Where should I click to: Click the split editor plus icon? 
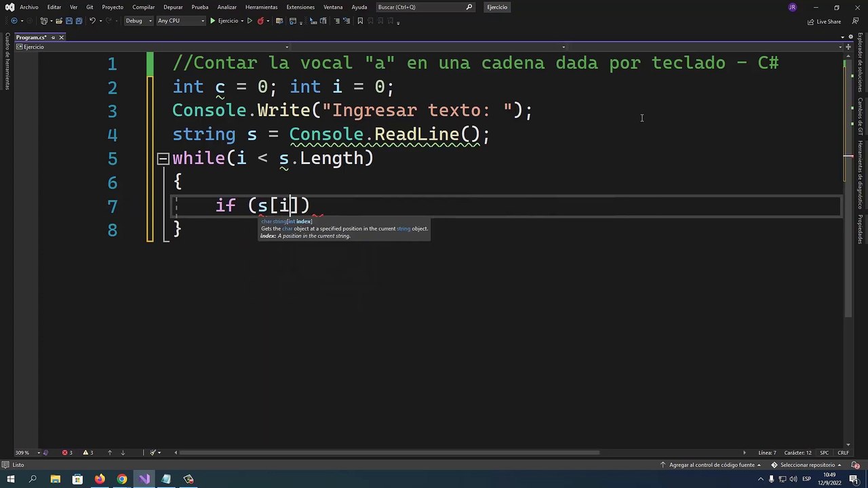848,47
